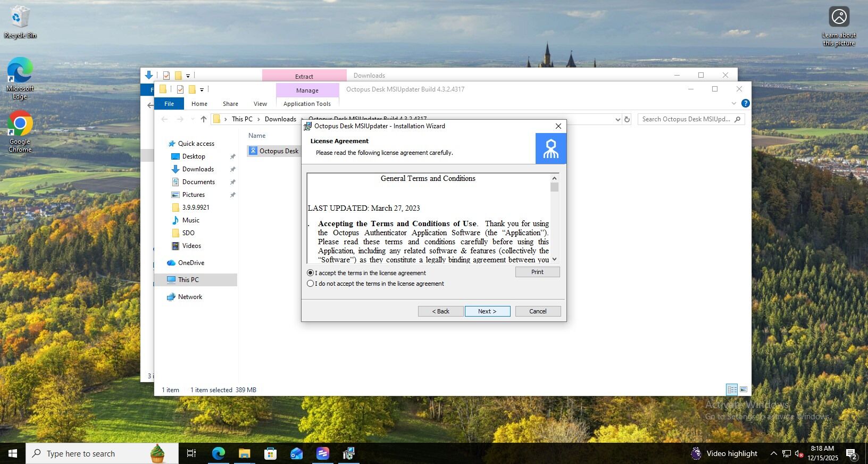
Task: Select the Manage contextual tab
Action: click(307, 90)
